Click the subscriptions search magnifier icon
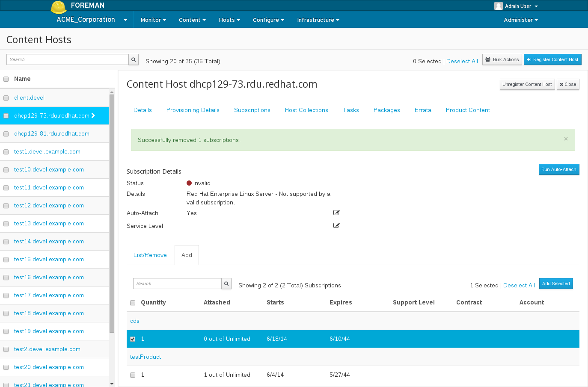 tap(226, 284)
